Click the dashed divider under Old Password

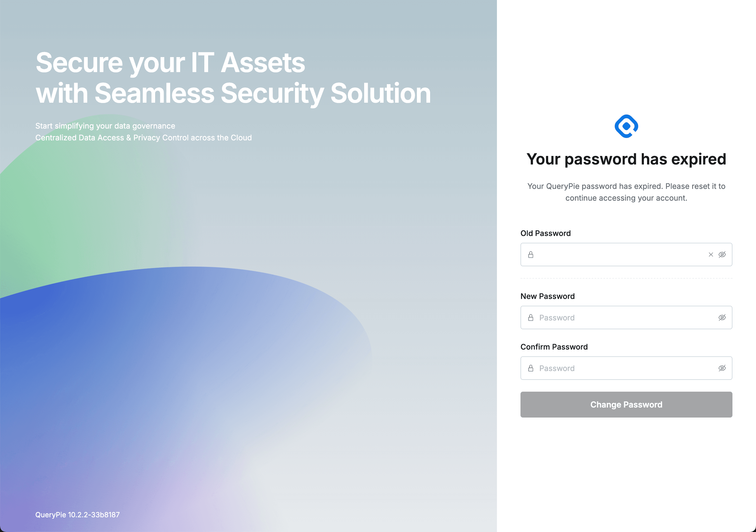pyautogui.click(x=626, y=278)
